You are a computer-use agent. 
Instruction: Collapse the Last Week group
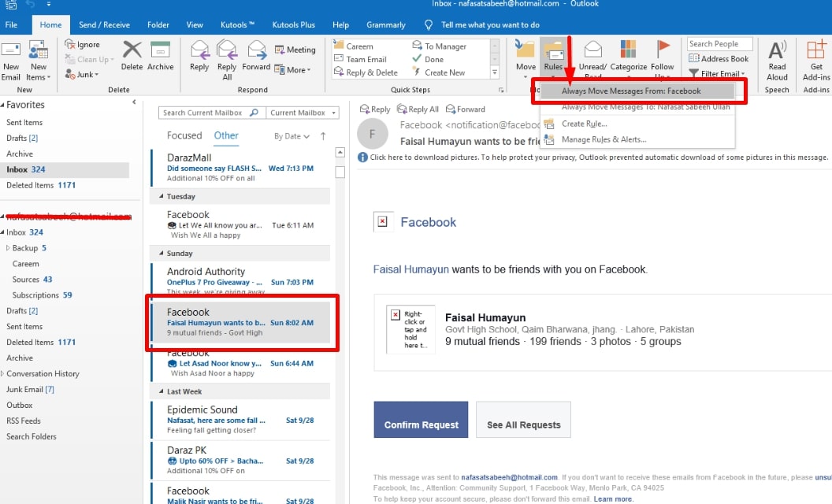pos(162,391)
